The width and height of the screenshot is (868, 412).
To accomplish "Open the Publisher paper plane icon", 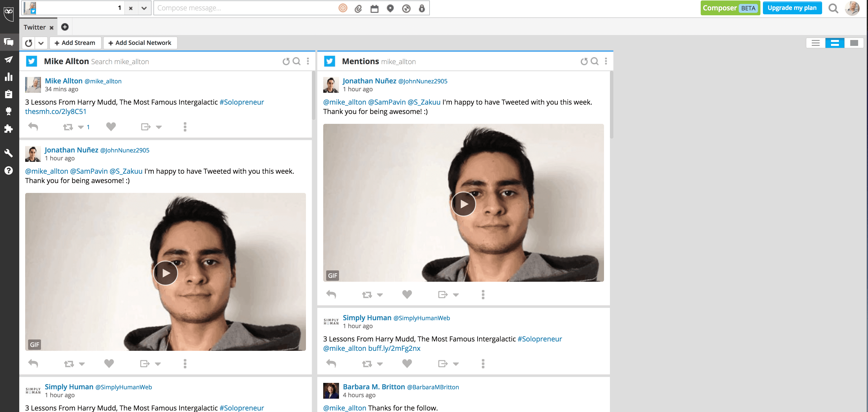I will coord(9,60).
